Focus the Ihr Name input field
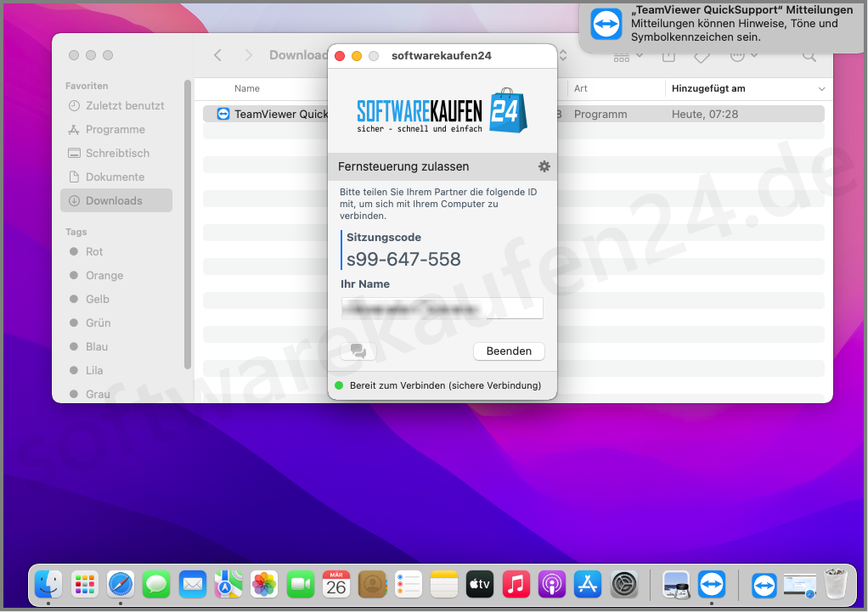The width and height of the screenshot is (868, 612). coord(442,308)
